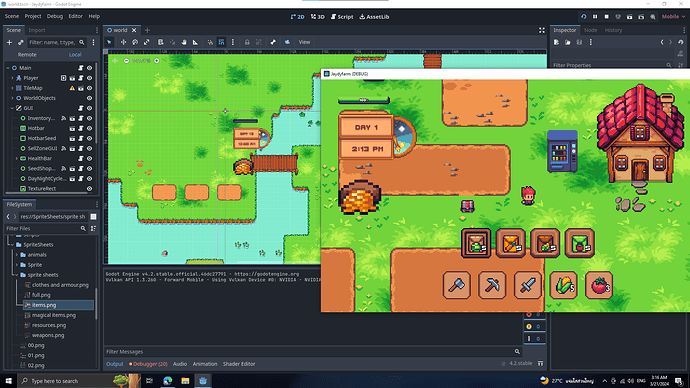Activate the Rotate Mode tool
The height and width of the screenshot is (388, 690).
pyautogui.click(x=135, y=42)
